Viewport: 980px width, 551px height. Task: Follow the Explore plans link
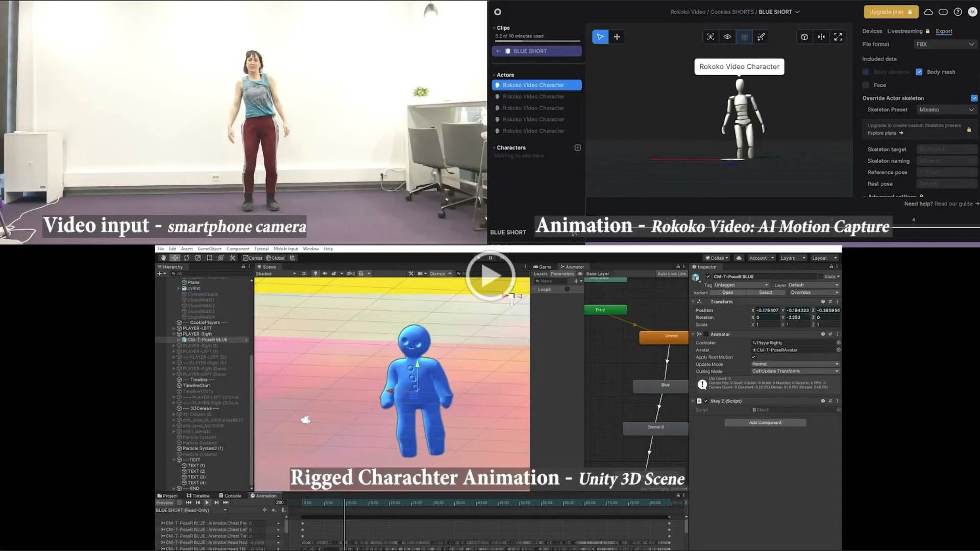tap(885, 133)
